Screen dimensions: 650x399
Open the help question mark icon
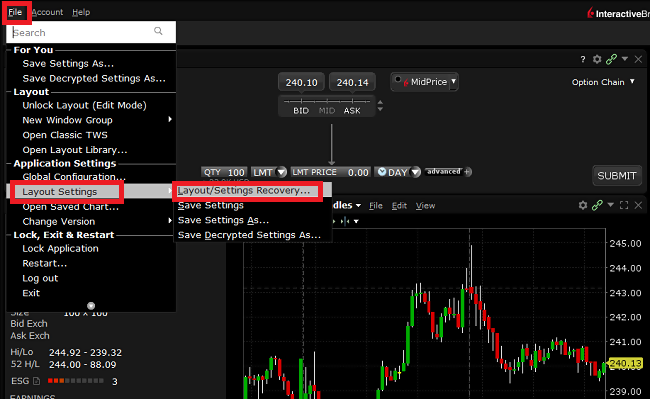[x=582, y=59]
